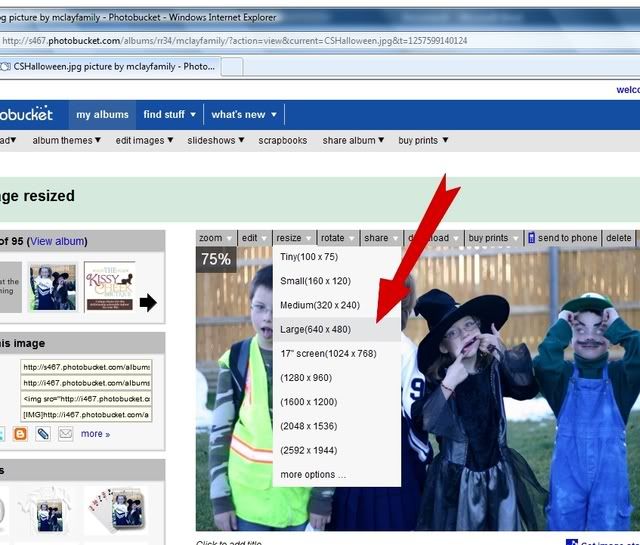This screenshot has height=545, width=640.
Task: Collapse the resize dropdown
Action: click(294, 238)
